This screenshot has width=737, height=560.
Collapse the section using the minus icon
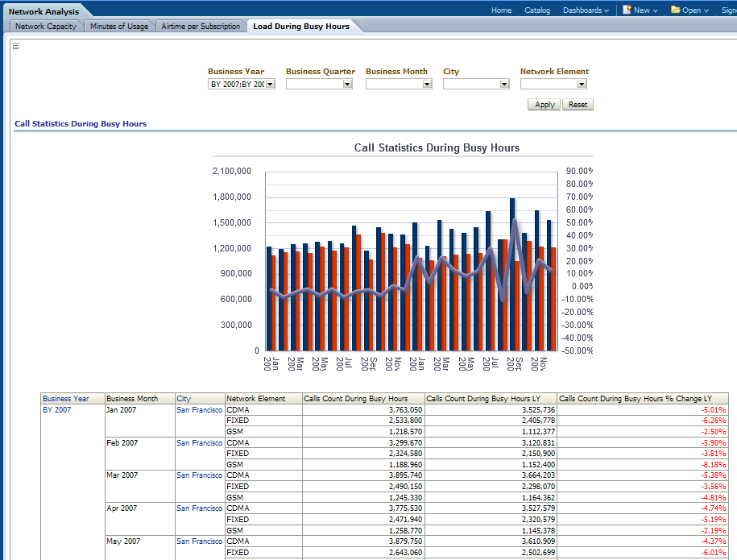pyautogui.click(x=16, y=46)
